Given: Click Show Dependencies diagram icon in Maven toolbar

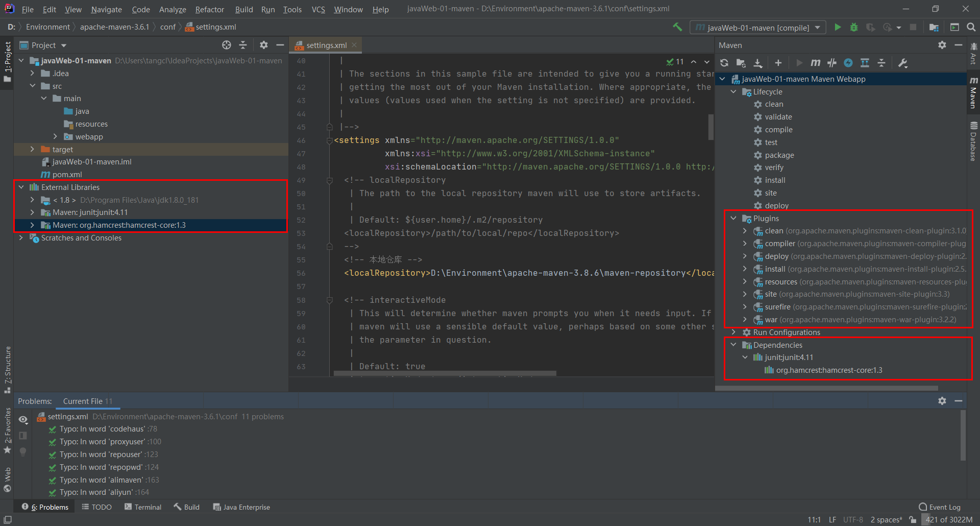Looking at the screenshot, I should (x=865, y=63).
